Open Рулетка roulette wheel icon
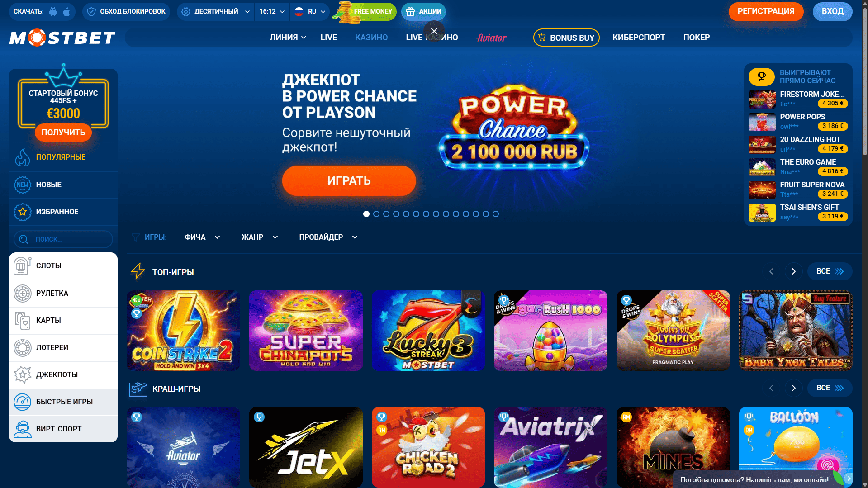Screen dimensions: 868x488 pos(22,293)
